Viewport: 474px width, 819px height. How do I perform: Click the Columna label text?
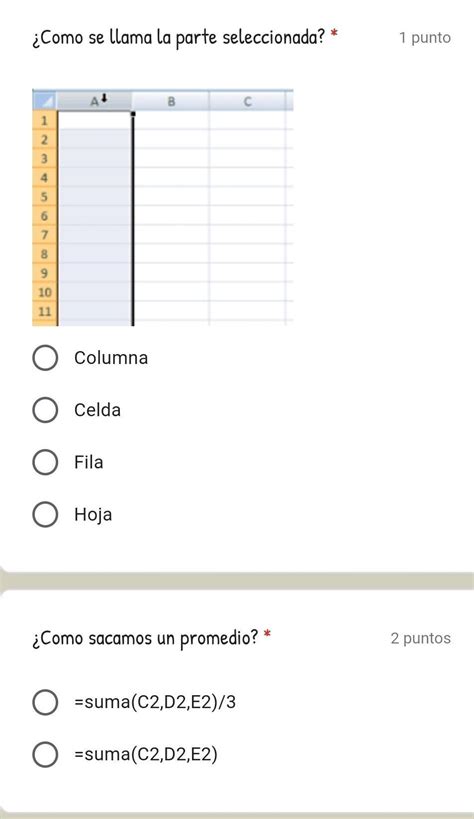coord(111,358)
